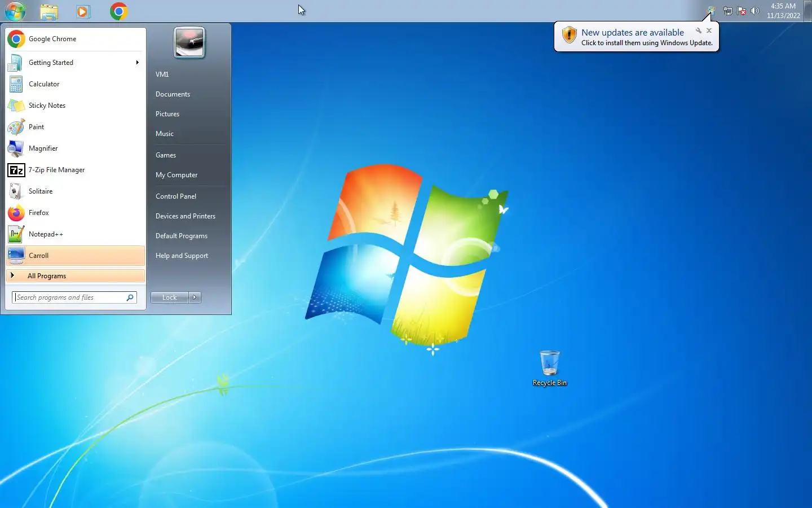
Task: Open Getting Started in Start menu
Action: 76,63
